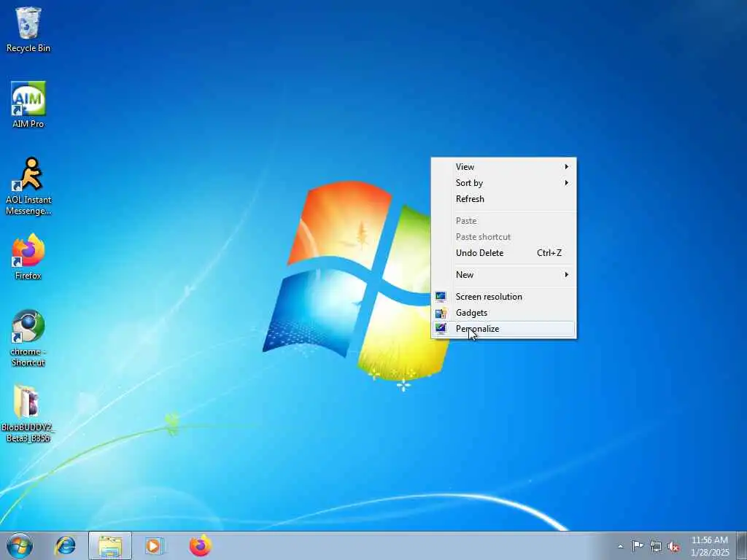Open the taskbar clock showing 11:56 AM
The height and width of the screenshot is (560, 747).
click(x=710, y=546)
